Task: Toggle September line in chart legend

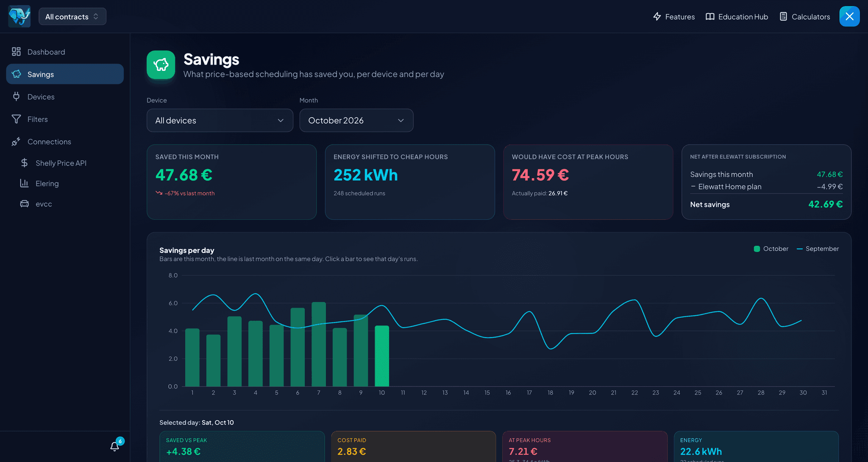Action: [x=818, y=249]
